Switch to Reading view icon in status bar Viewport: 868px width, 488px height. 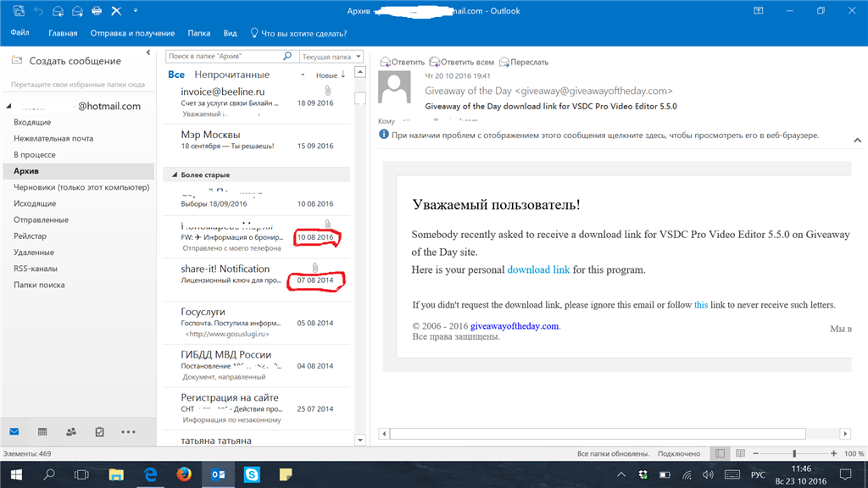741,453
